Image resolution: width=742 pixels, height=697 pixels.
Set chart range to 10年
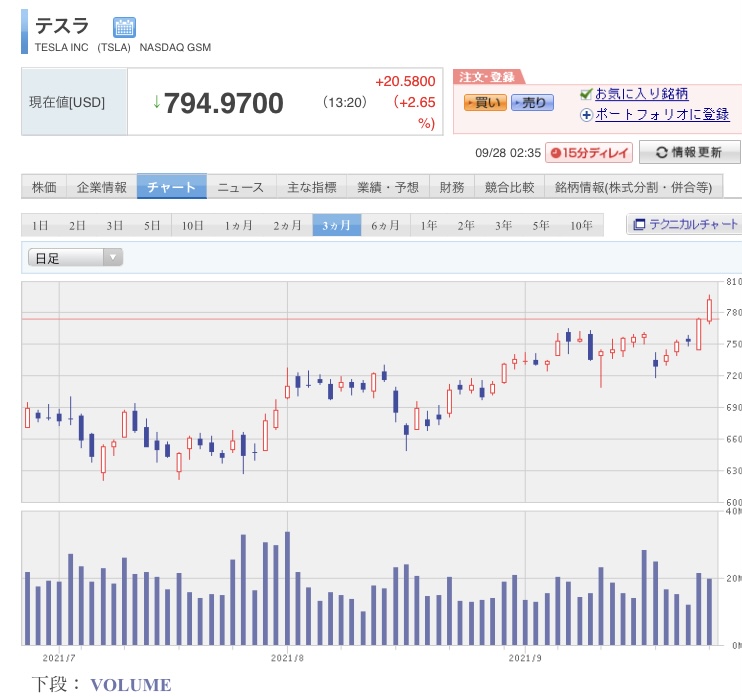coord(582,225)
